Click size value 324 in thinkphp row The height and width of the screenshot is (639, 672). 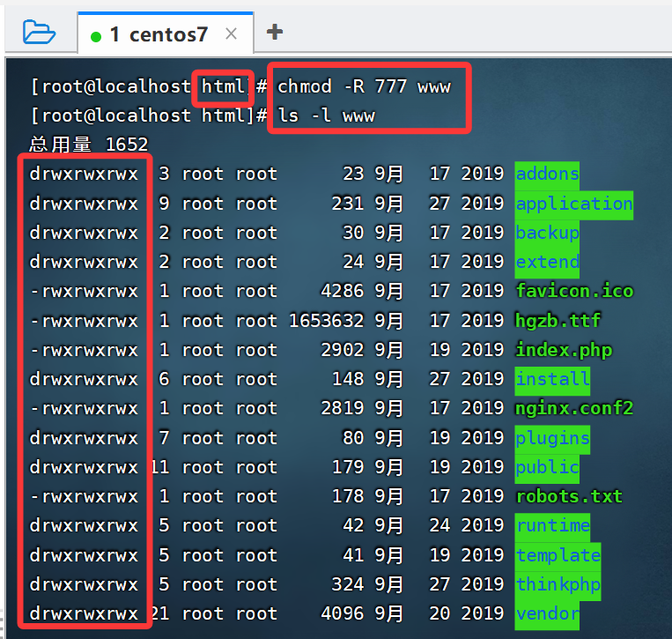[x=348, y=584]
